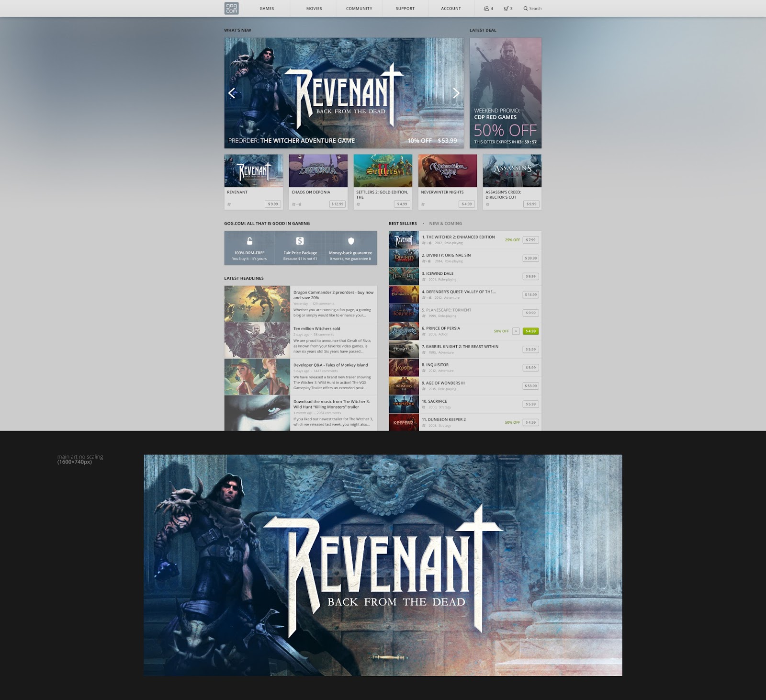Viewport: 766px width, 700px height.
Task: Open the Movies menu
Action: 314,9
